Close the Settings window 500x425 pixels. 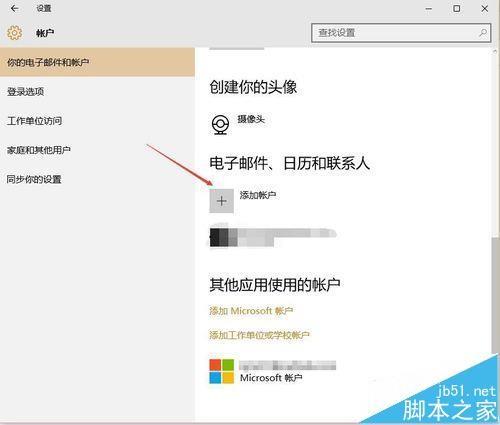pyautogui.click(x=485, y=9)
